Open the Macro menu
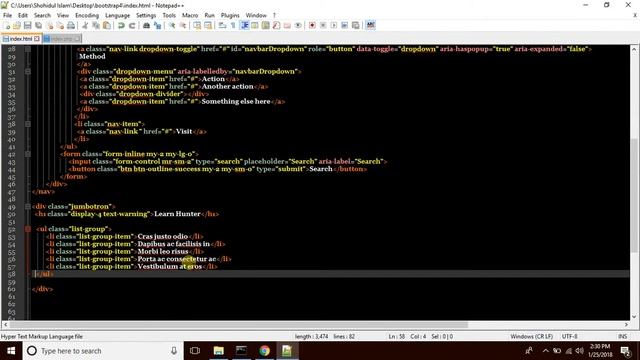This screenshot has width=640, height=360. (190, 15)
